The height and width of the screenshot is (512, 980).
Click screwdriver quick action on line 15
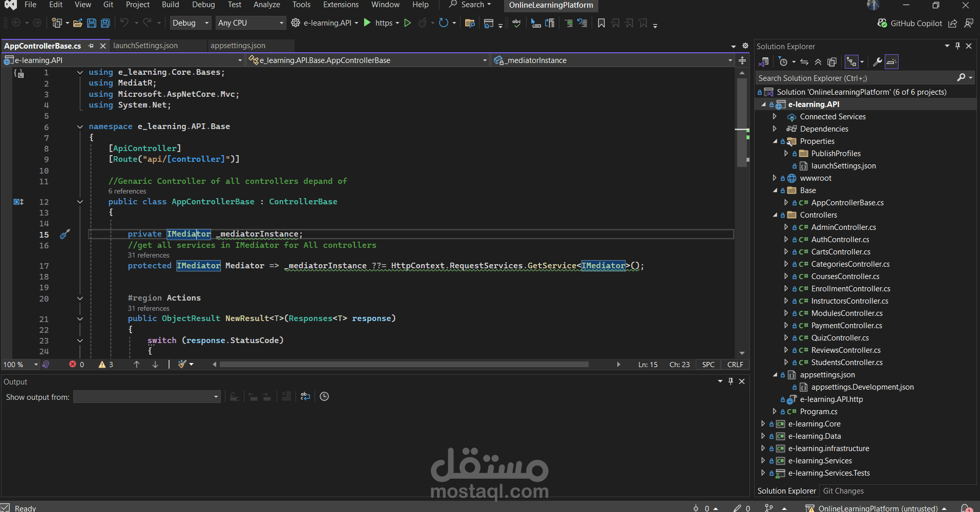coord(65,234)
